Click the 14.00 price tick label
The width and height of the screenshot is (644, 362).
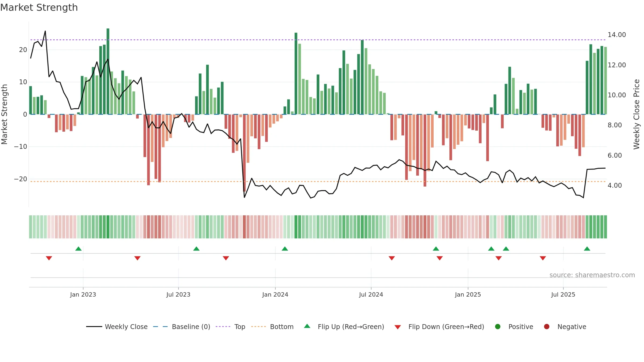coord(617,35)
